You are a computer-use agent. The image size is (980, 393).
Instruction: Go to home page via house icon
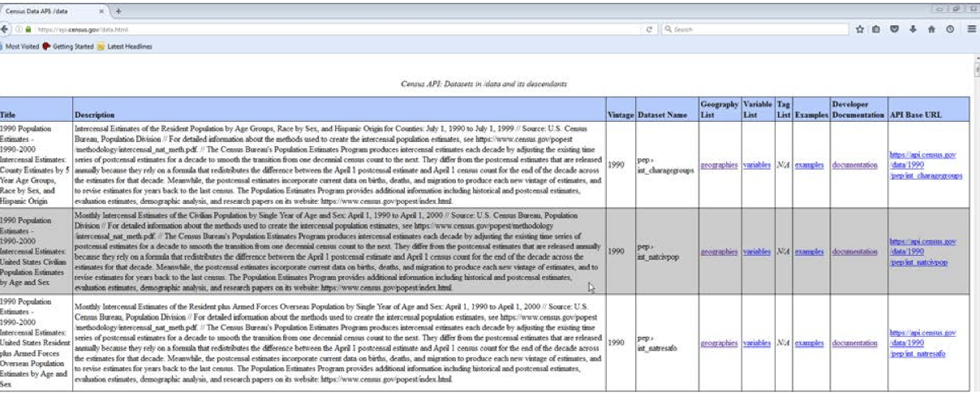tap(931, 29)
